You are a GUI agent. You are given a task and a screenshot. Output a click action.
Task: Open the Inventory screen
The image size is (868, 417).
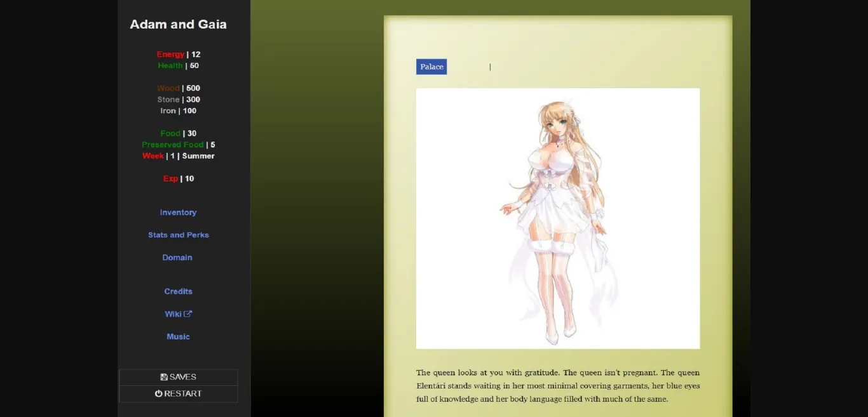pyautogui.click(x=178, y=212)
